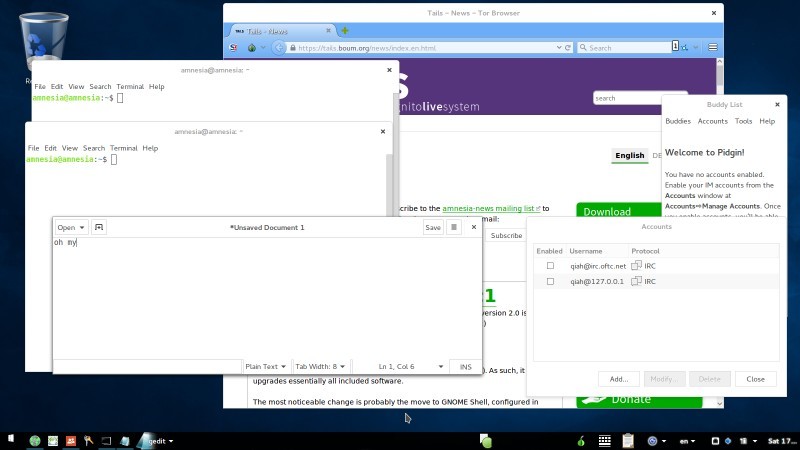Click the IRC protocol icon for qiah@irc.oftc.net
This screenshot has height=450, width=800.
(x=636, y=266)
